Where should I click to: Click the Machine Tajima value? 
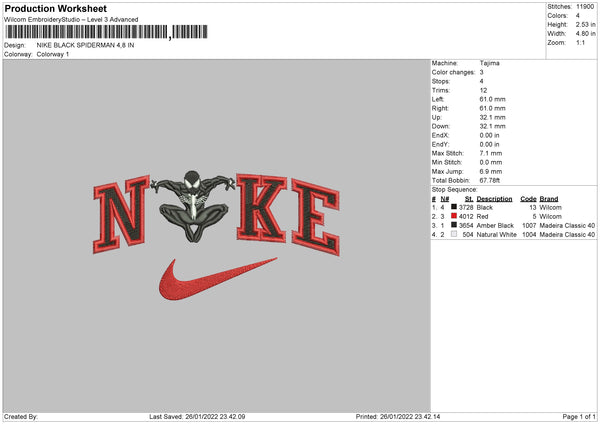pyautogui.click(x=489, y=63)
